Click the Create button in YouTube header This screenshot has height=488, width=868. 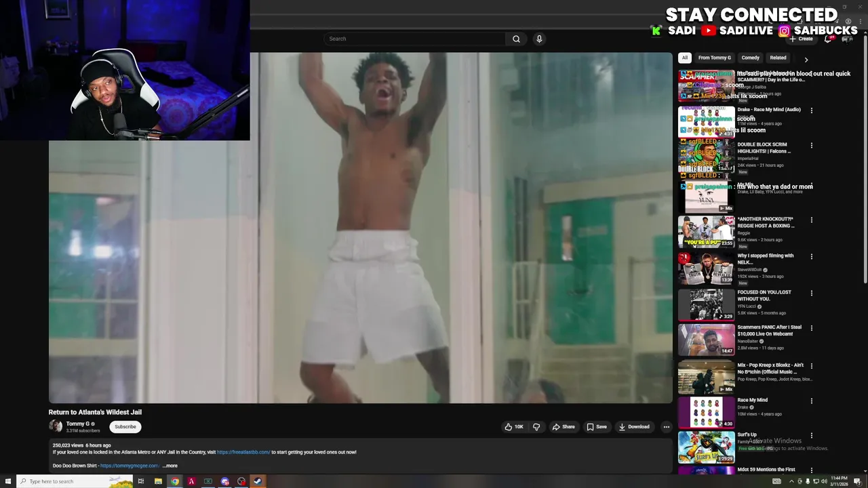[x=801, y=39]
